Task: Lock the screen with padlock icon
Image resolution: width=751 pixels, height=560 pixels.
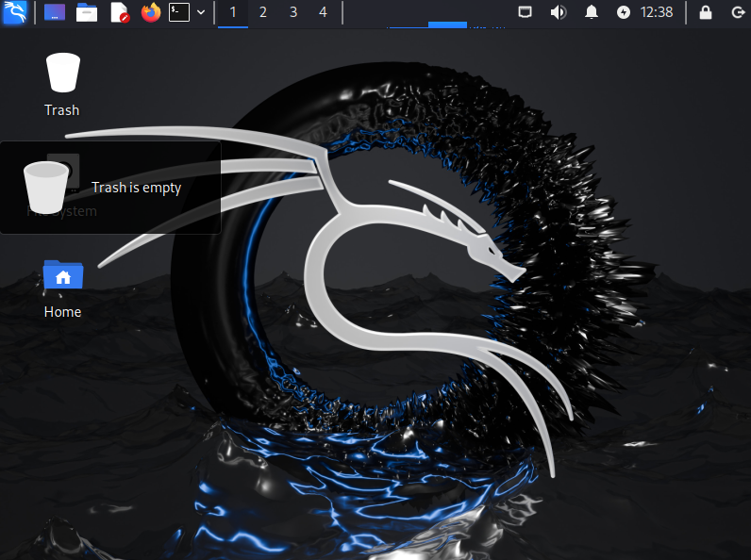Action: 706,12
